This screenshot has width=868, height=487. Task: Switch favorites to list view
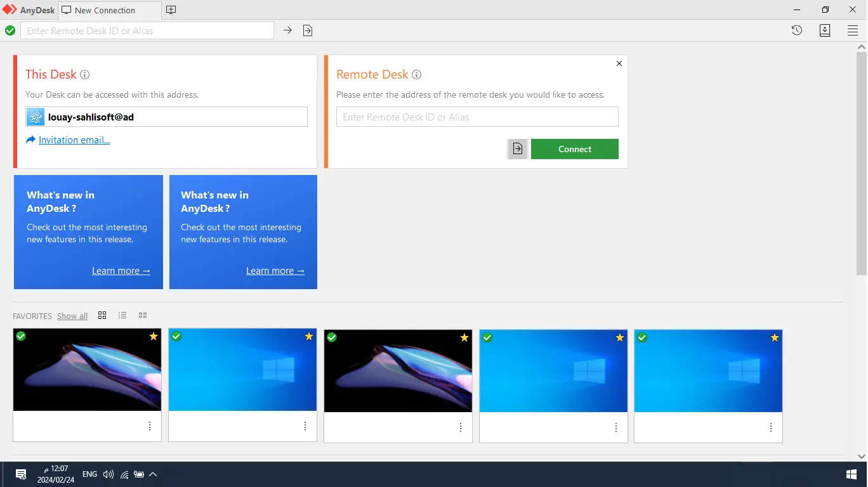click(122, 315)
